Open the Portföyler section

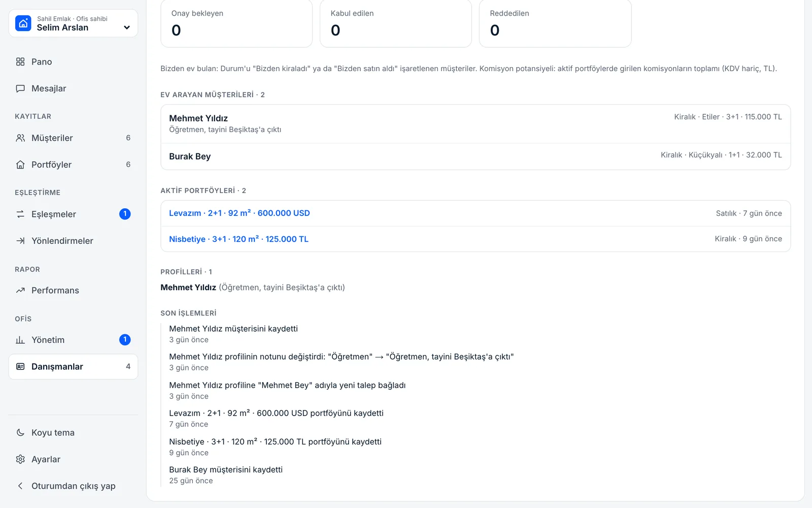tap(73, 165)
